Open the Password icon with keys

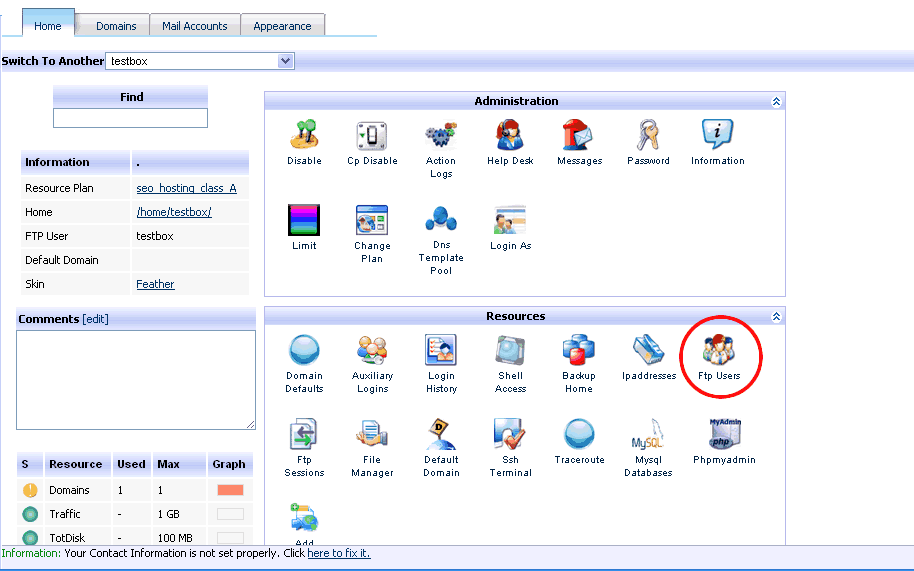pos(647,135)
